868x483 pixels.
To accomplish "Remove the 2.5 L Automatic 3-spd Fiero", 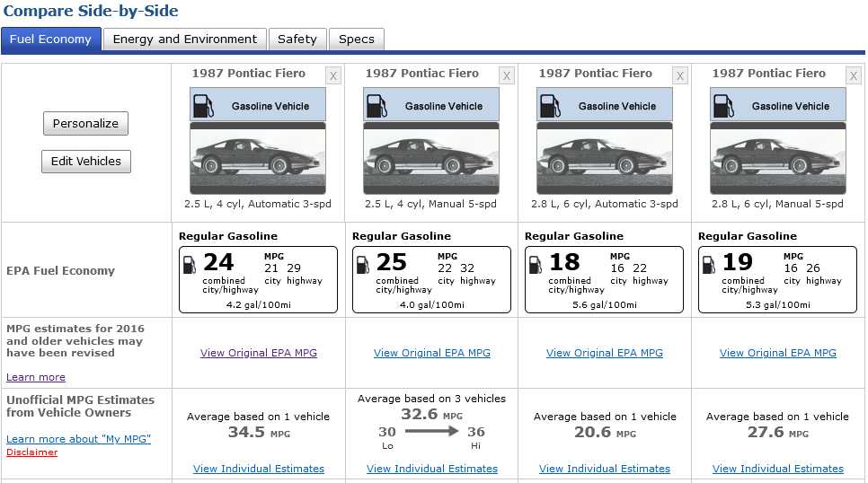I will [333, 75].
